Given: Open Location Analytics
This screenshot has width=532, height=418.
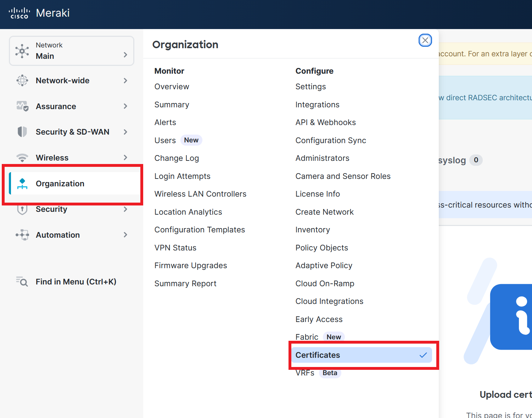Looking at the screenshot, I should pos(188,212).
